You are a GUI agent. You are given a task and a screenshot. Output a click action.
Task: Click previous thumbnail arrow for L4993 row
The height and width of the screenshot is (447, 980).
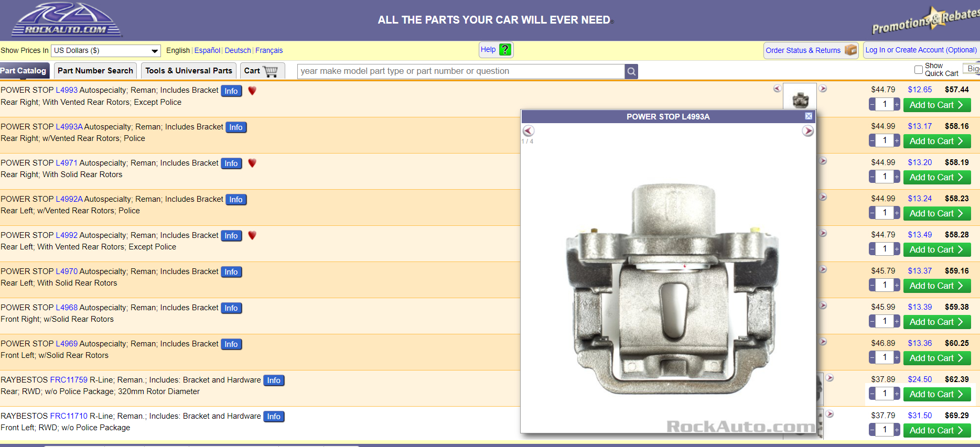click(x=777, y=89)
